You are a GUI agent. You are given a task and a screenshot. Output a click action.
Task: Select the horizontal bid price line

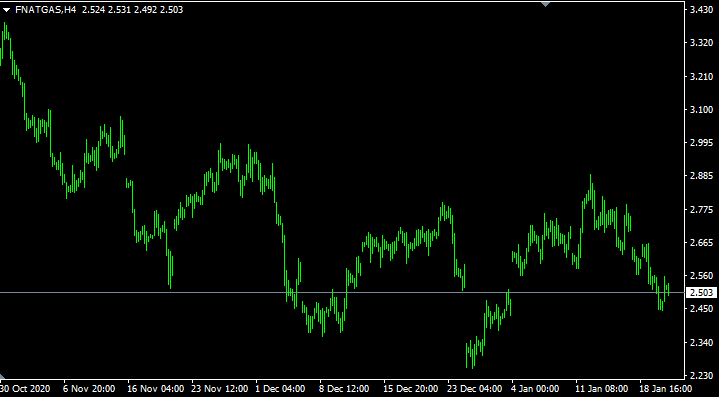[x=342, y=292]
